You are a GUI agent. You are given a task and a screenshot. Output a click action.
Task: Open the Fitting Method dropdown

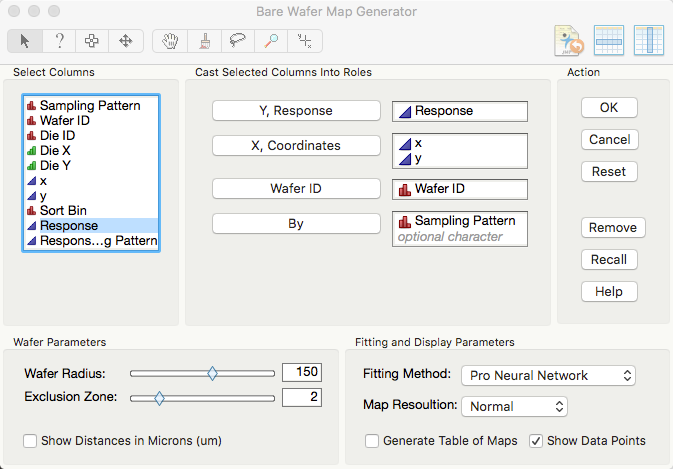(548, 375)
